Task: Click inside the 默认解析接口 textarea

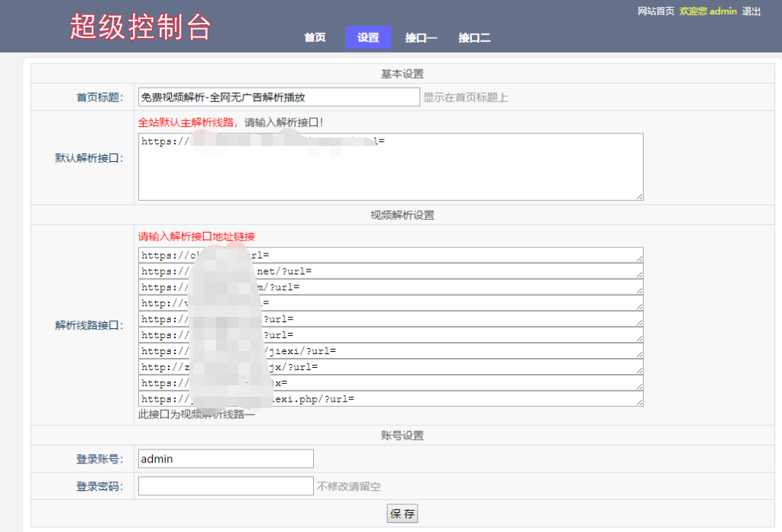Action: 389,164
